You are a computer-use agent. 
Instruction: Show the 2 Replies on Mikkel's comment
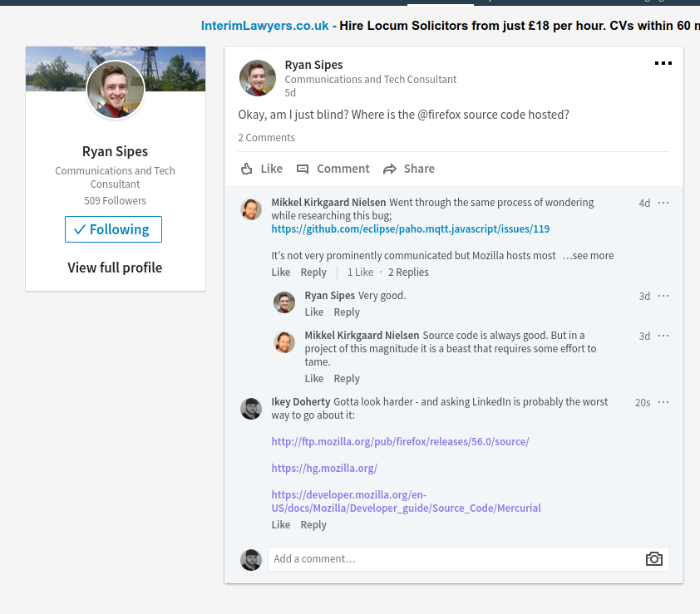click(408, 273)
